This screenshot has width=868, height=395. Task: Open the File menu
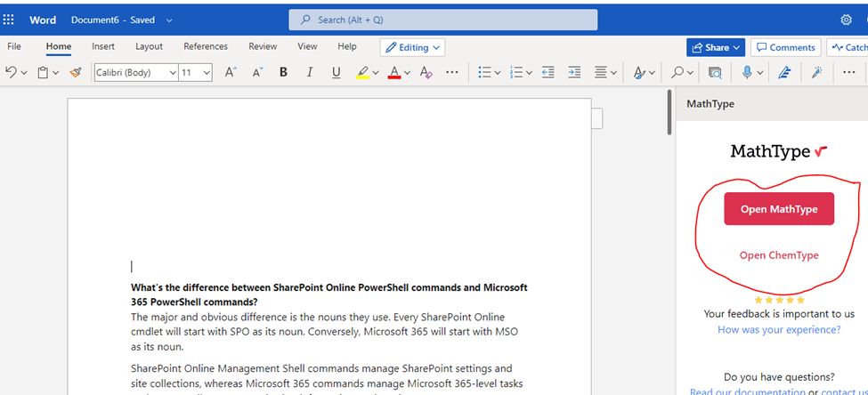click(14, 46)
